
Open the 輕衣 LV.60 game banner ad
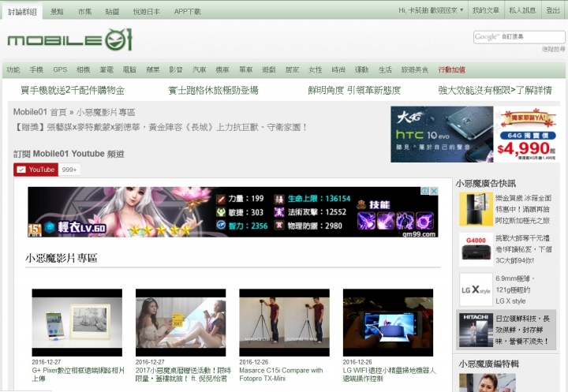(x=233, y=212)
